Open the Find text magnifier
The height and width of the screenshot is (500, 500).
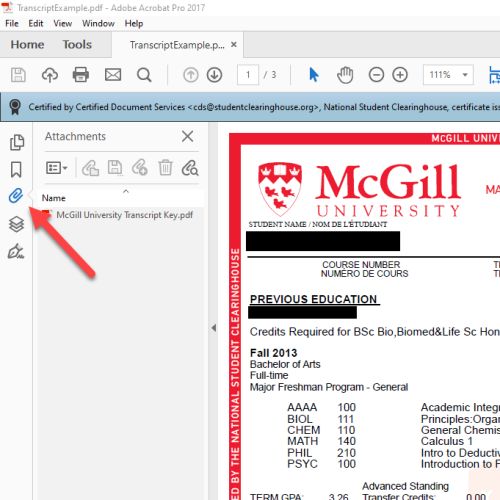[144, 75]
